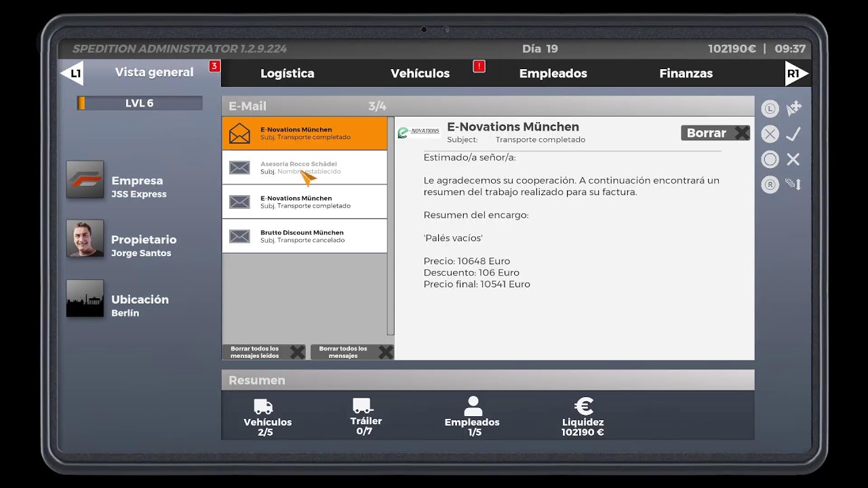Screen dimensions: 868x488
Task: Click the L stick controller hint icon
Action: [770, 108]
